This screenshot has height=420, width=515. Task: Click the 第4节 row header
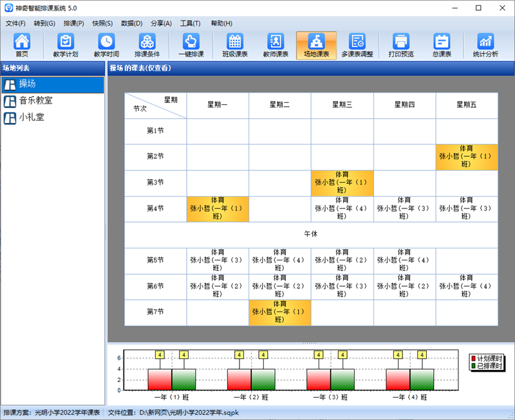[x=155, y=208]
